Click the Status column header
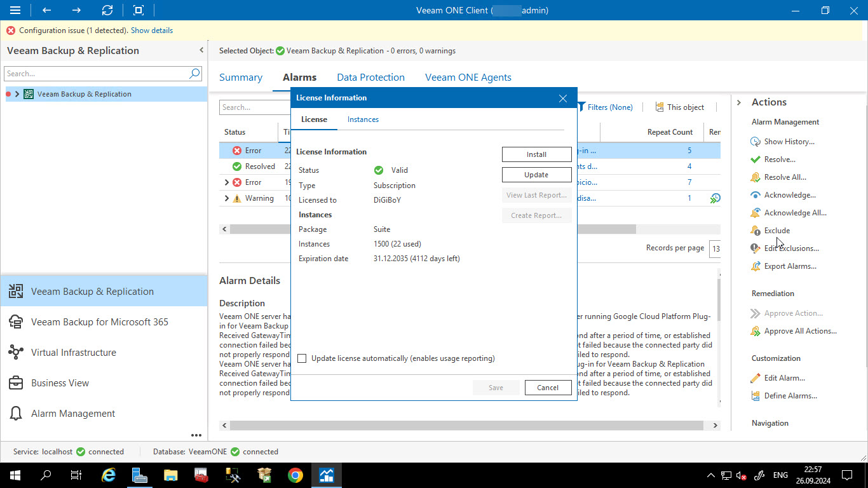Screen dimensions: 868x488 click(234, 132)
